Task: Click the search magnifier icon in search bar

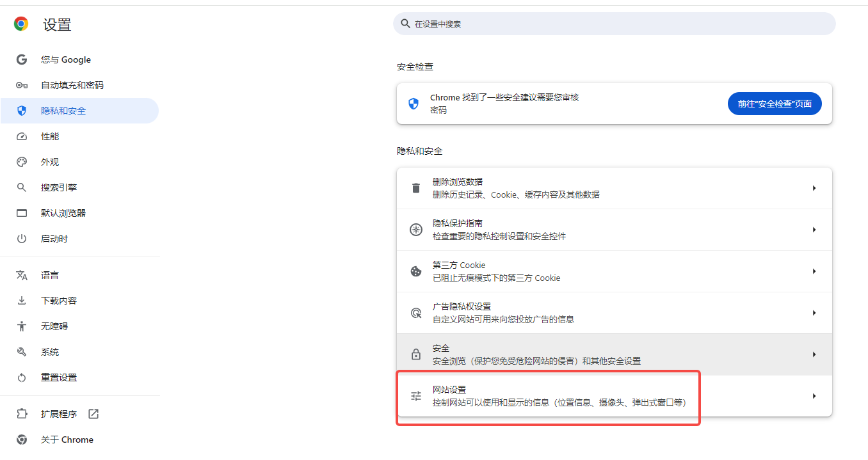Action: 405,24
